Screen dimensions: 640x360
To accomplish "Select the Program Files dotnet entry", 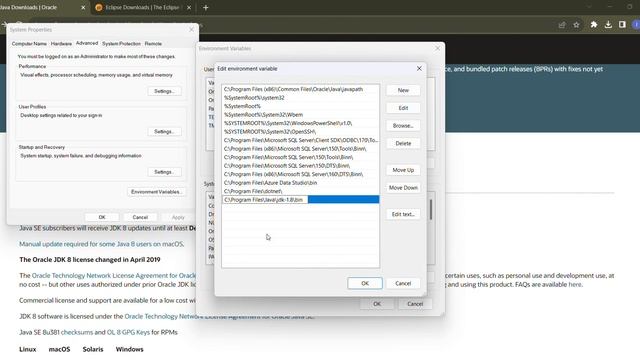I will (300, 191).
